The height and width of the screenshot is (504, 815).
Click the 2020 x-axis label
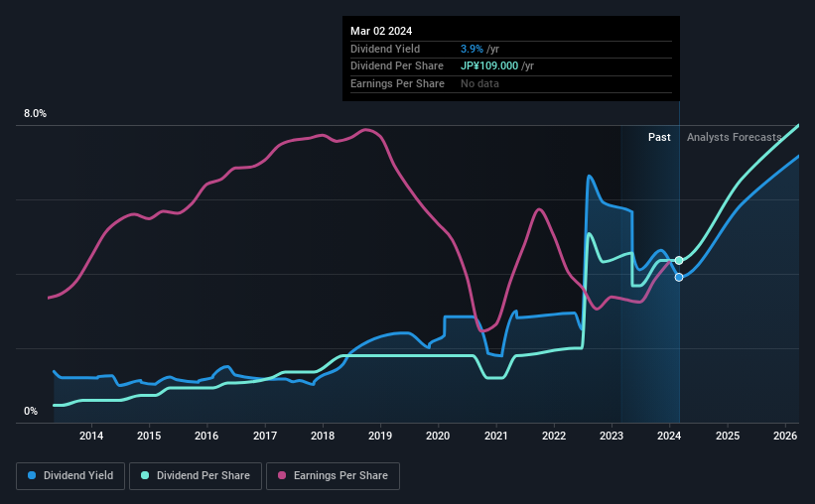coord(438,436)
